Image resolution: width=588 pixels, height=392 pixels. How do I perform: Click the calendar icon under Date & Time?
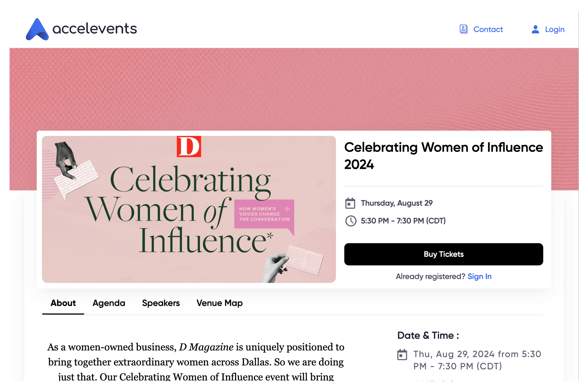point(402,355)
